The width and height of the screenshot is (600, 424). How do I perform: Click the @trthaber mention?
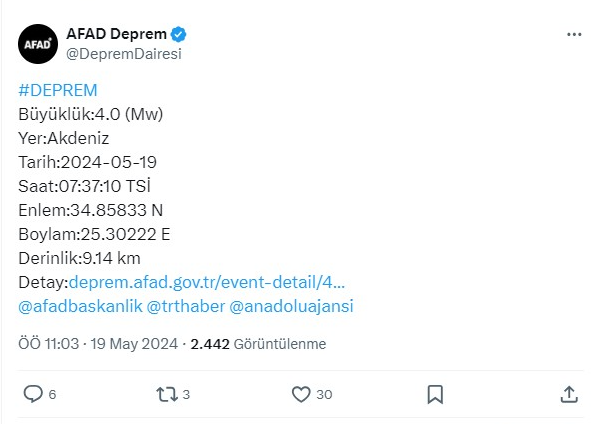click(186, 306)
